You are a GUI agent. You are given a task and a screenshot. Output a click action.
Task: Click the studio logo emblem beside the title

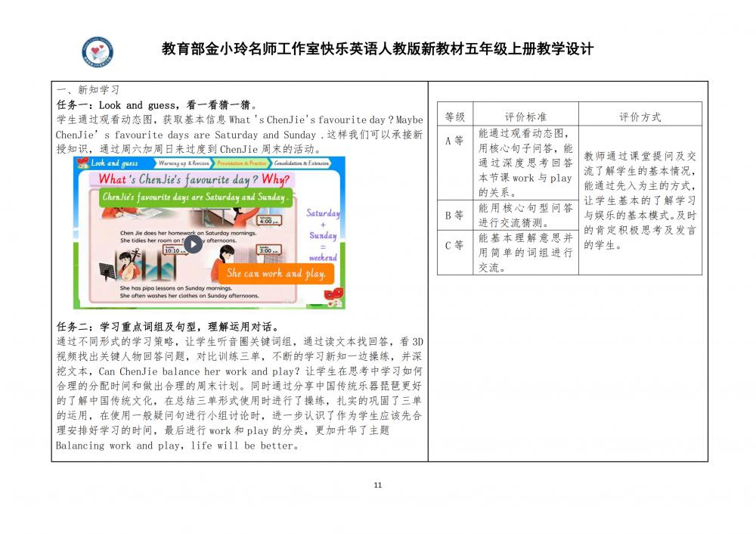point(98,51)
